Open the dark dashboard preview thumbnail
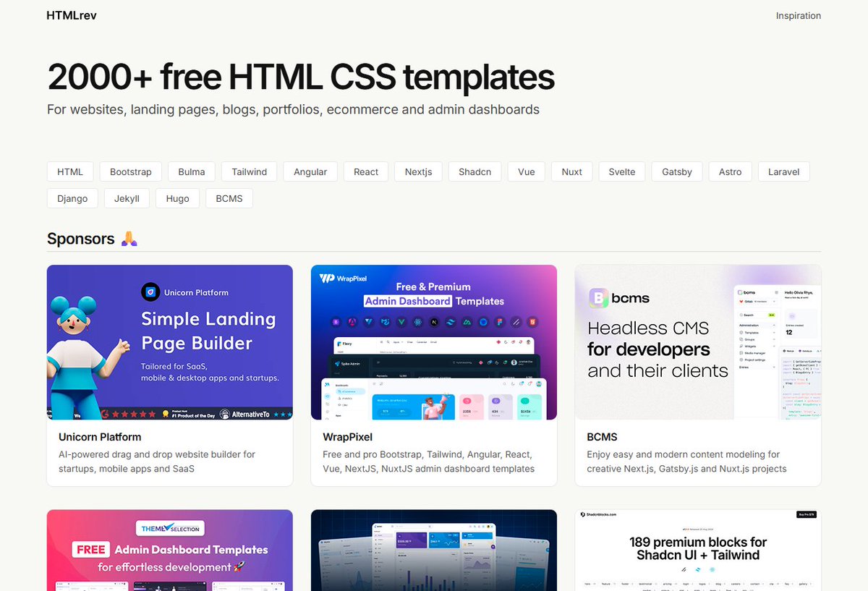Screen dimensions: 868x591 (434, 550)
